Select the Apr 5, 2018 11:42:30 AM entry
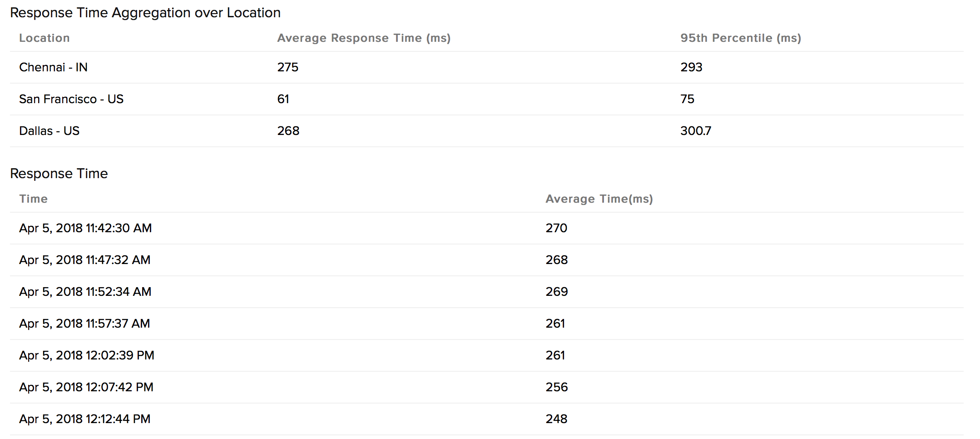980x439 pixels. (85, 228)
